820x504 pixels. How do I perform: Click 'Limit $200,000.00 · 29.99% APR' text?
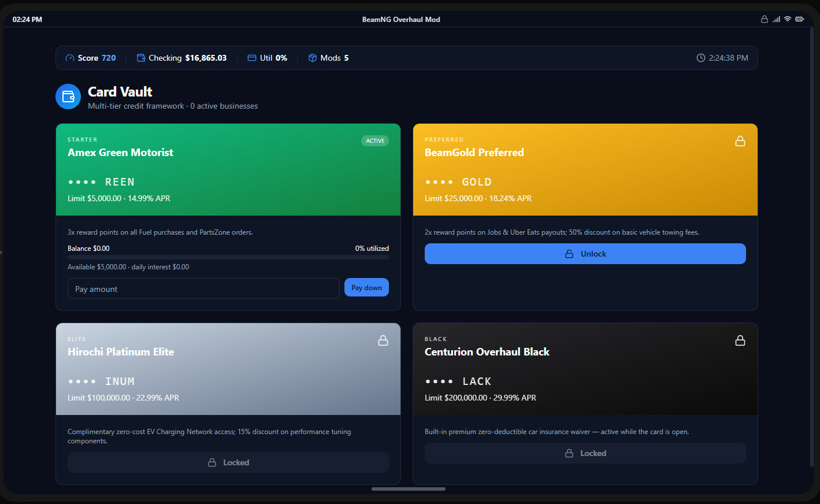point(480,398)
